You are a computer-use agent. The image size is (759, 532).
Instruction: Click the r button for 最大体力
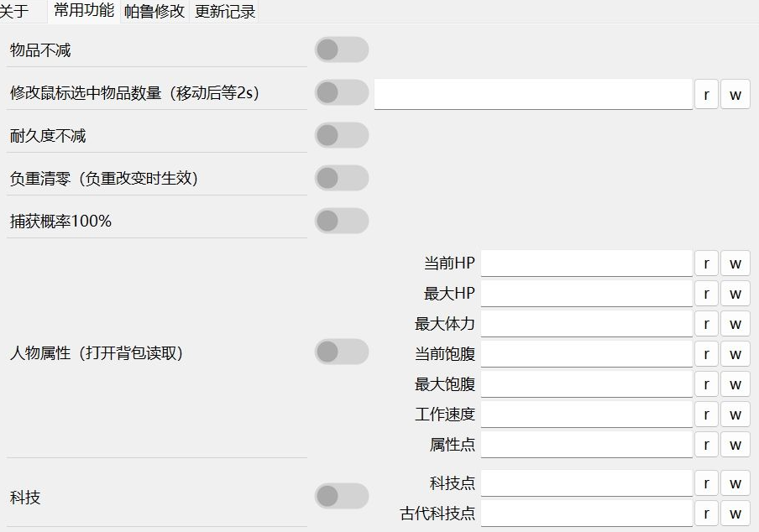pos(706,324)
